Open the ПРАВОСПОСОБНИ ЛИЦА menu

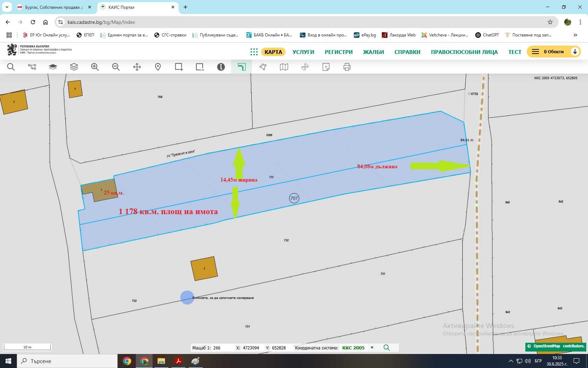[x=464, y=52]
